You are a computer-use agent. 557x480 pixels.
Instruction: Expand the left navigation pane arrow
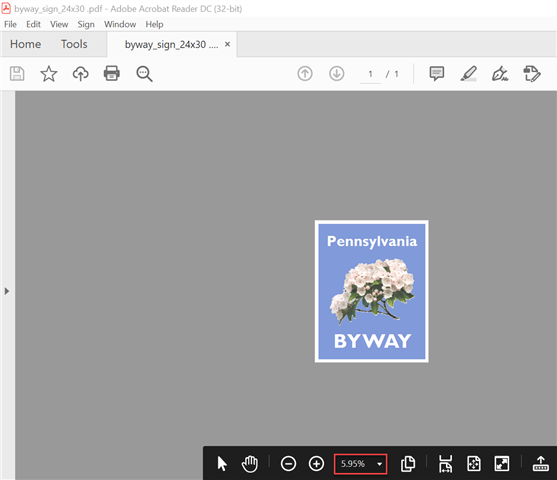pyautogui.click(x=7, y=291)
